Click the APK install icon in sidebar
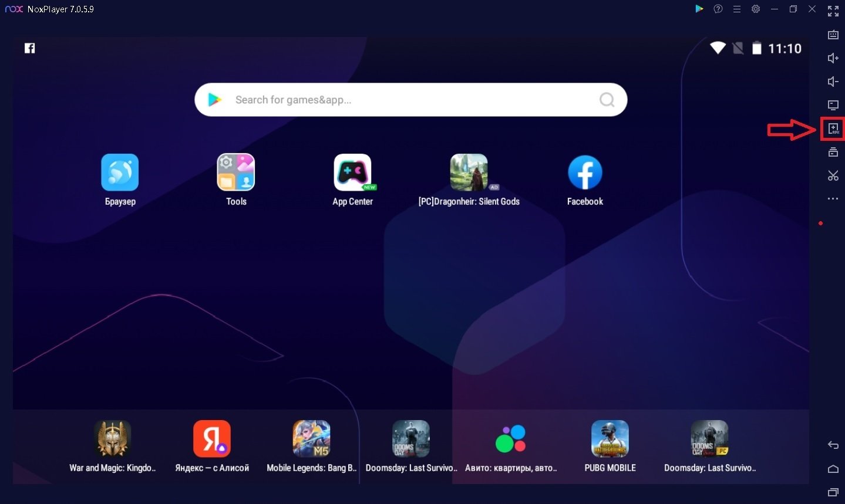Screen dimensions: 845x504 pos(833,129)
